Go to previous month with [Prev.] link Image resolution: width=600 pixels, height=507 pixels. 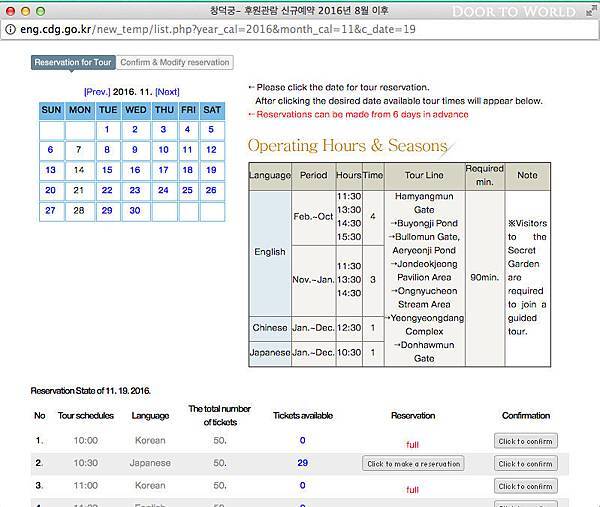pos(97,92)
